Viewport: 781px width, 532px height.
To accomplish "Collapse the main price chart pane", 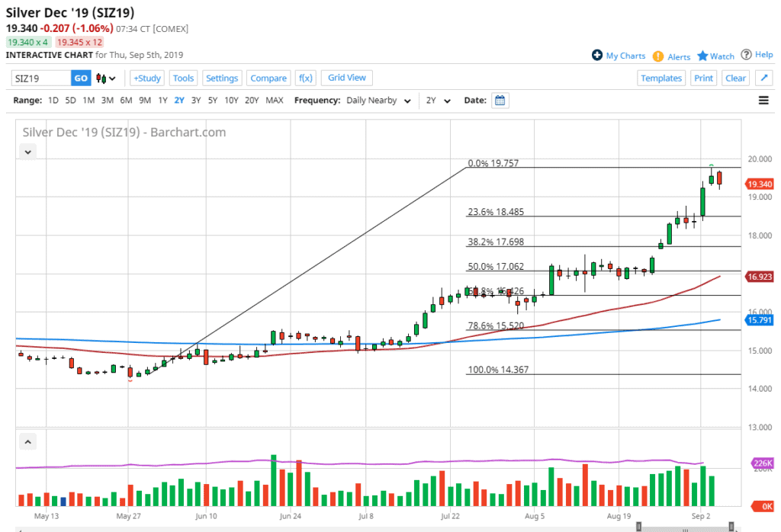I will 28,152.
